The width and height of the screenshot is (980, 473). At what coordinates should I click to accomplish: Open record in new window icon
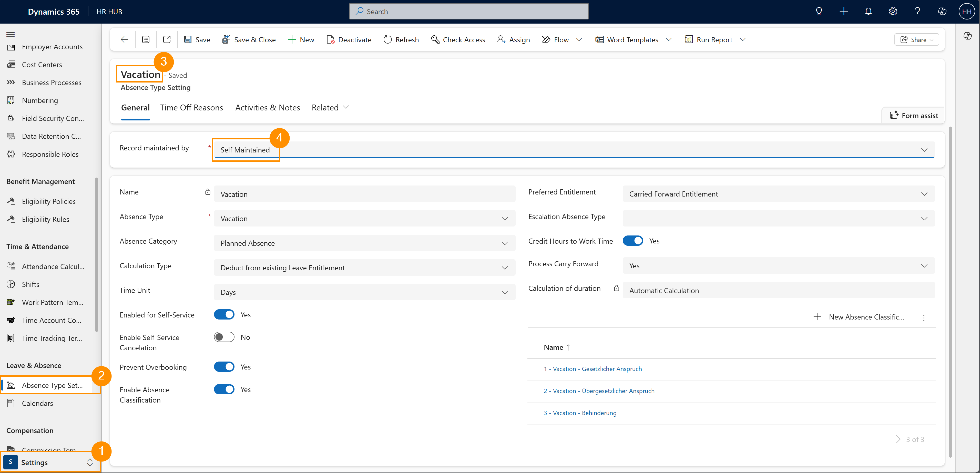(167, 39)
